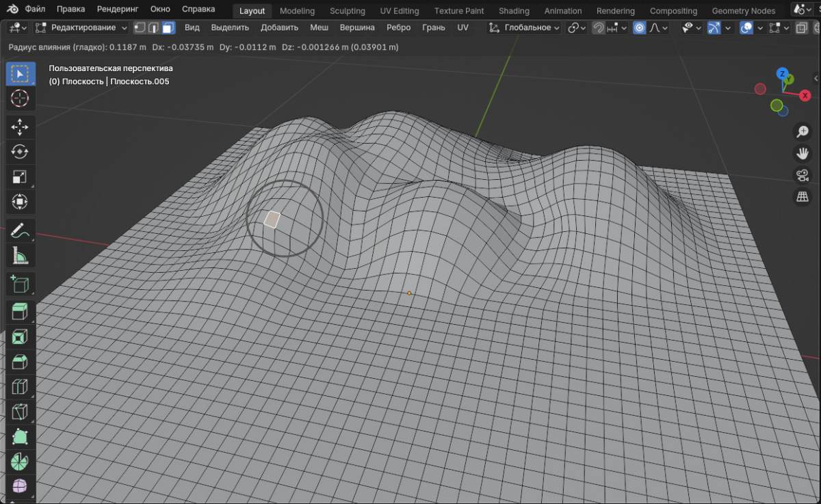The width and height of the screenshot is (821, 504).
Task: Enable vertex select mode
Action: [140, 27]
